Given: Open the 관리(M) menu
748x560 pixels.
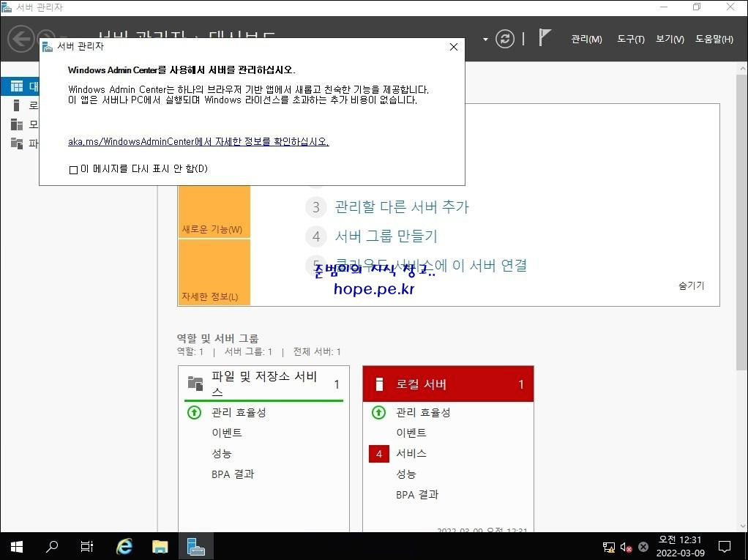Looking at the screenshot, I should pos(586,39).
